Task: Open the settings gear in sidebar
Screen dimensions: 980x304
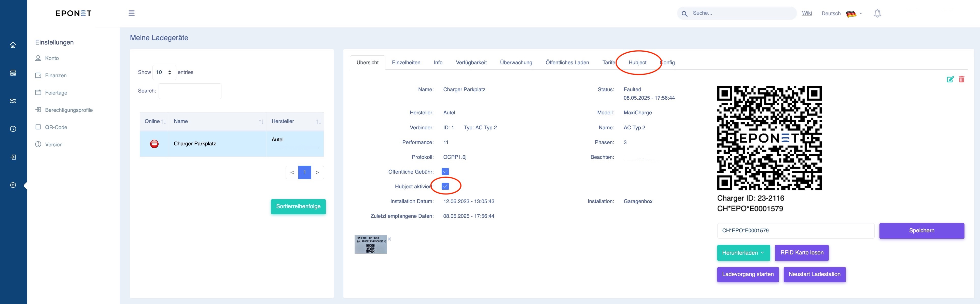Action: click(13, 185)
